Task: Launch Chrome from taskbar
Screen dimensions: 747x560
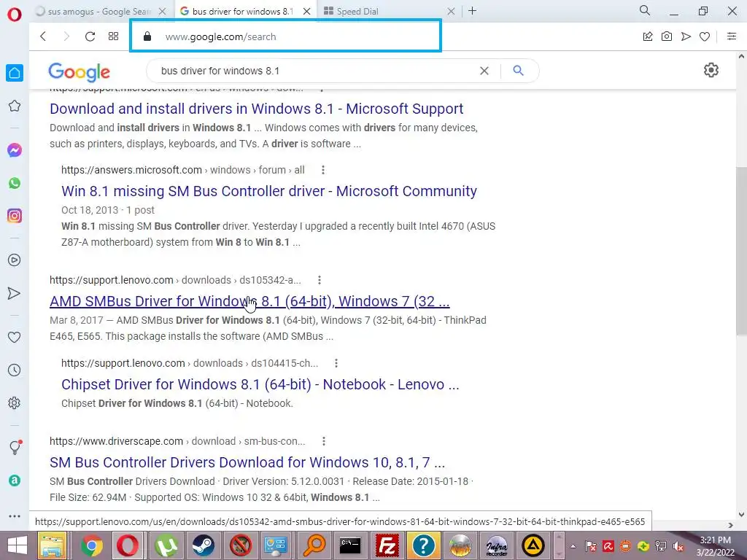Action: tap(92, 545)
